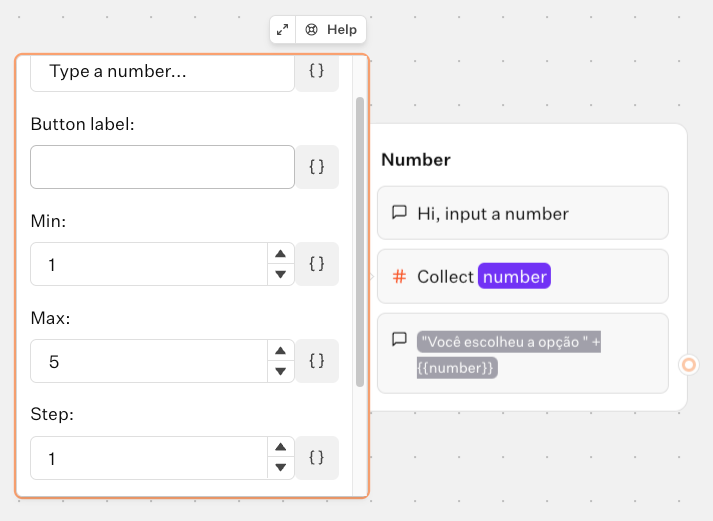Viewport: 713px width, 521px height.
Task: Click the settings panel vertical scrollbar
Action: point(360,240)
